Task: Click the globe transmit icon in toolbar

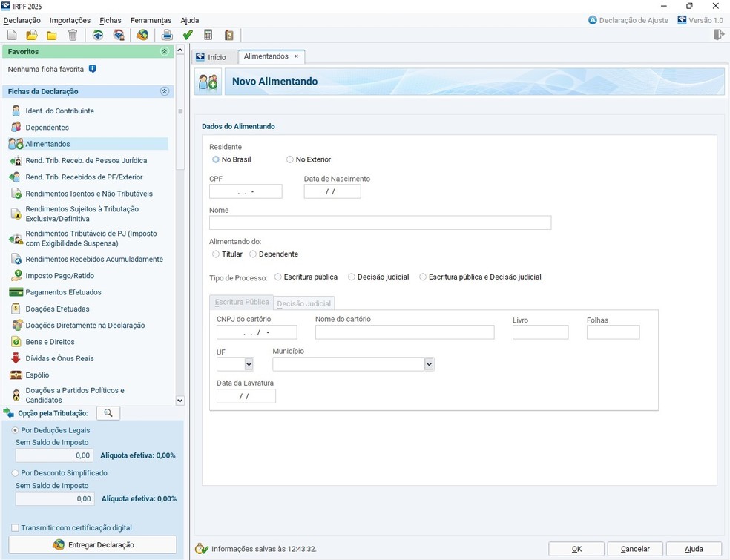Action: click(x=142, y=35)
